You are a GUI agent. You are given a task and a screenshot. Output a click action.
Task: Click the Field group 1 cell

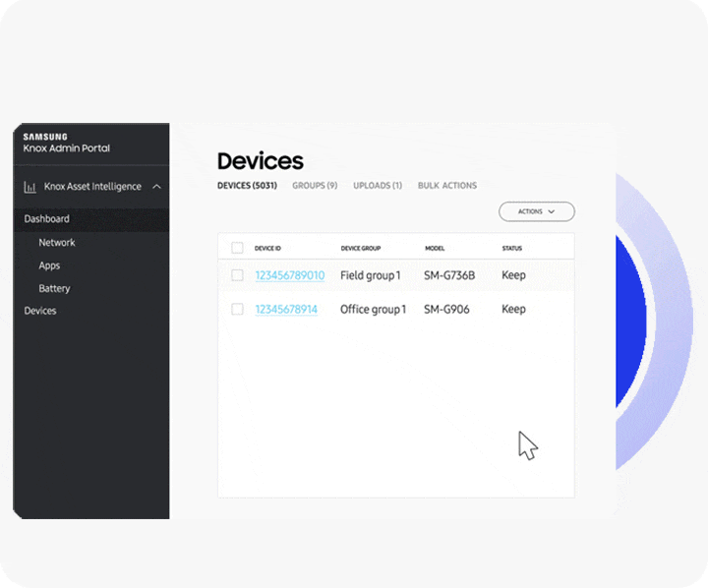(371, 275)
